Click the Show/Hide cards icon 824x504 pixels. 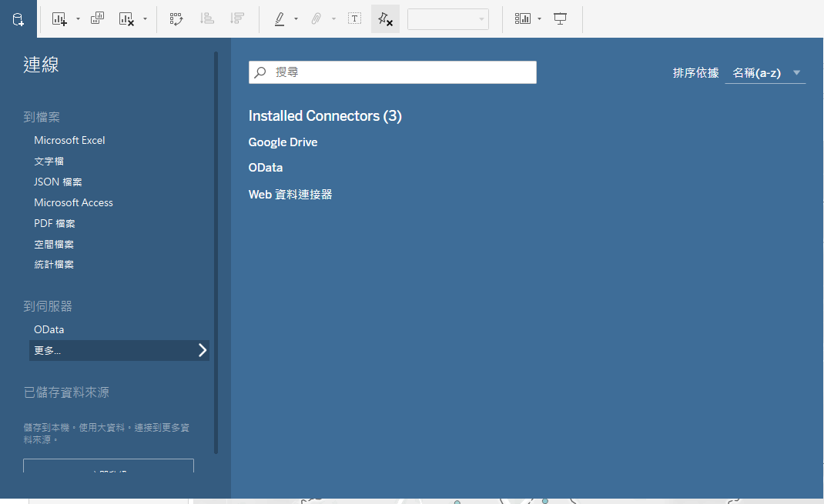click(522, 19)
